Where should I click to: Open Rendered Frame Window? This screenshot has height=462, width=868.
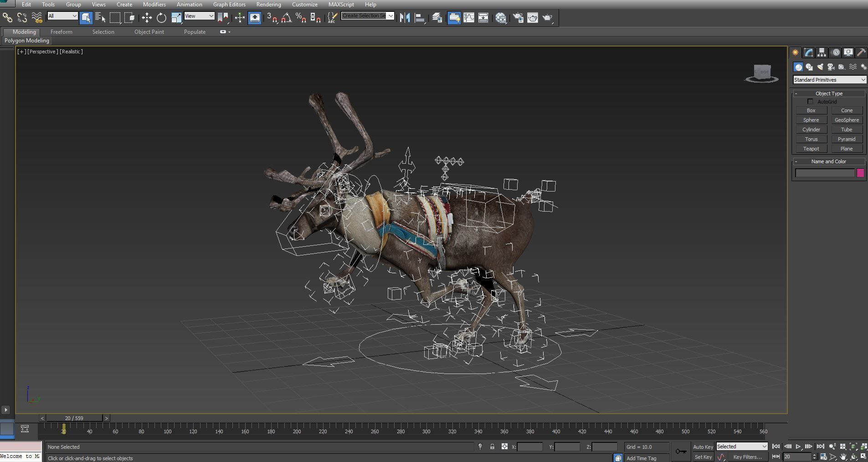(x=533, y=18)
